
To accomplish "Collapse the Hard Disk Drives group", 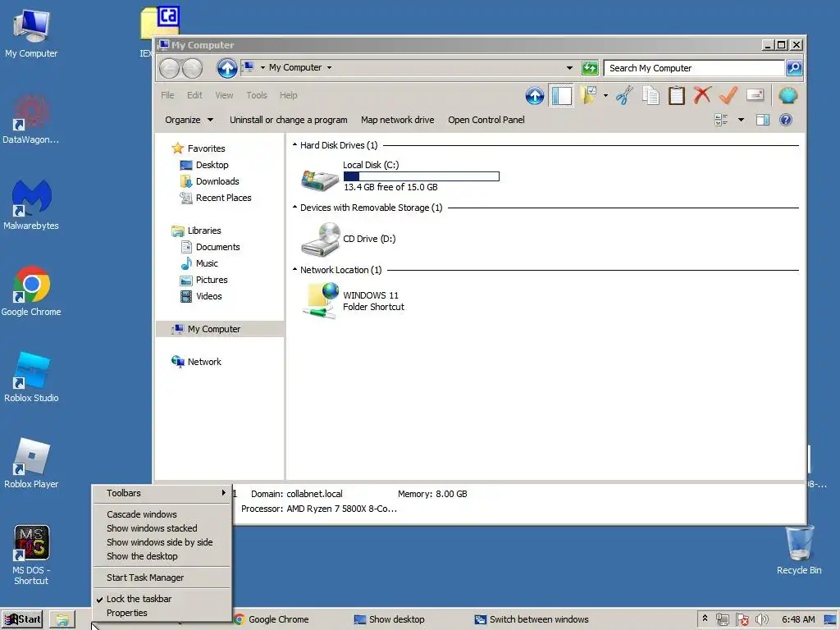I will 294,144.
